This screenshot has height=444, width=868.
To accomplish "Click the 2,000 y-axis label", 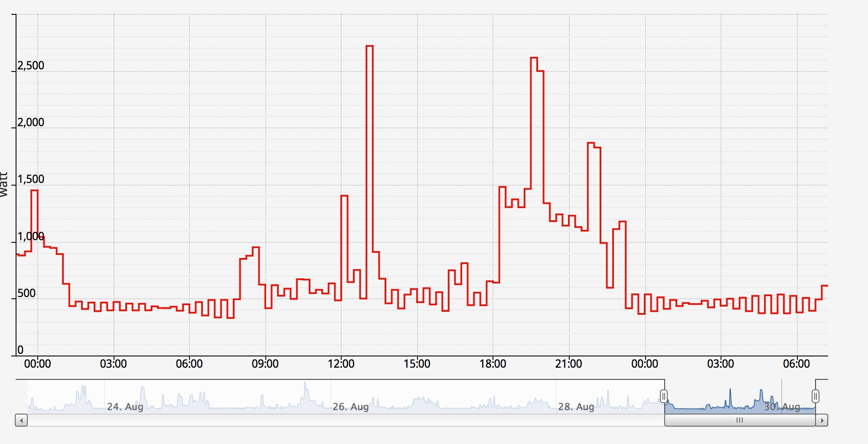I will [x=31, y=122].
